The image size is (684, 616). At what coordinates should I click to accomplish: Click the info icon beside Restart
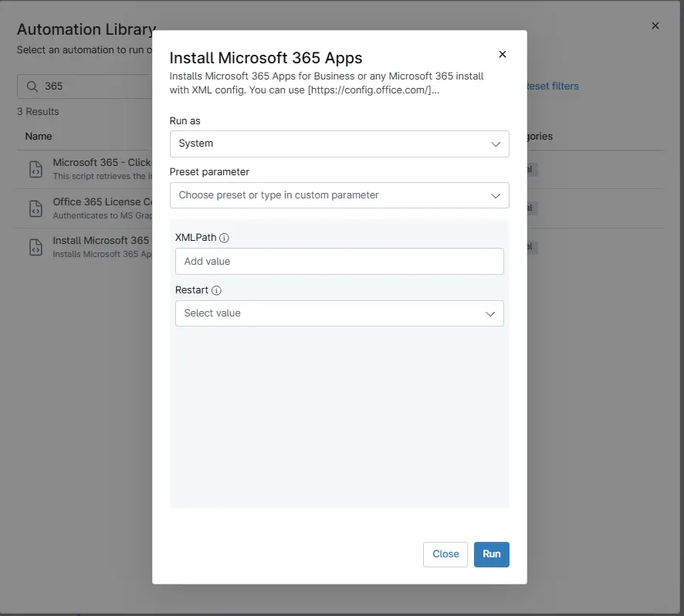click(x=216, y=291)
